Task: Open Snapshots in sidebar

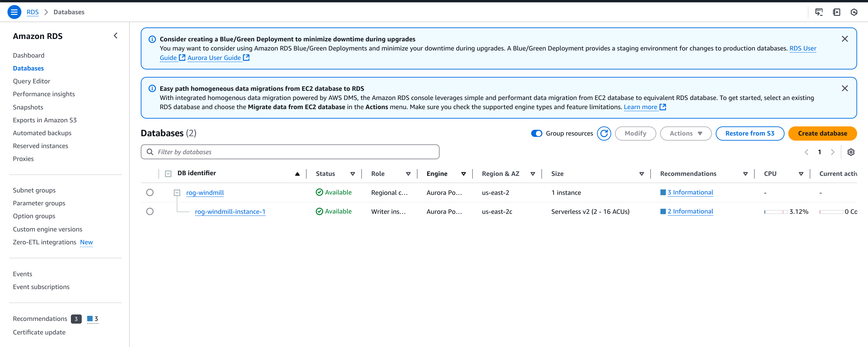Action: [x=28, y=107]
